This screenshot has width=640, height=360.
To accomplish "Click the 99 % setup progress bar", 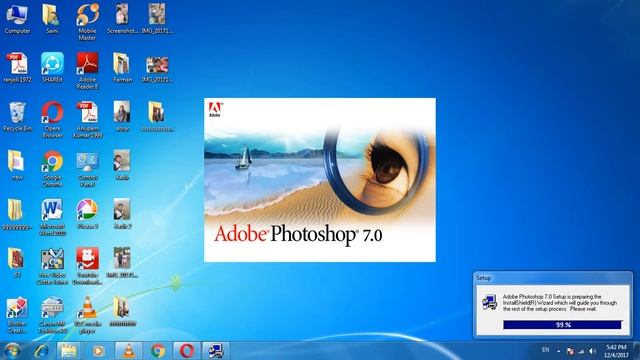I will (x=562, y=325).
